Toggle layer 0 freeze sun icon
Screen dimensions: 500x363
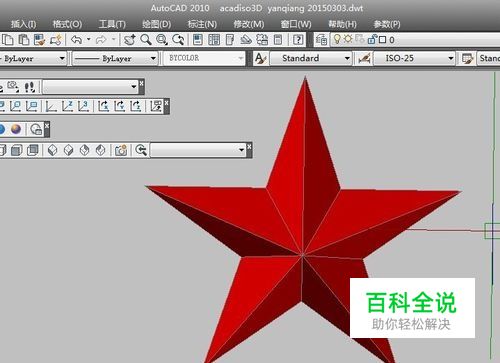point(348,39)
